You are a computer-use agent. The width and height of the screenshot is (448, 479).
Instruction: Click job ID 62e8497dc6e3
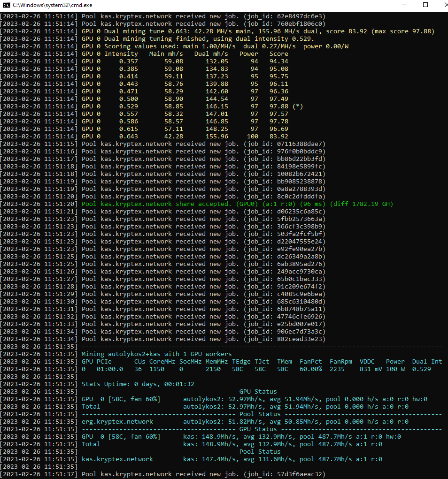click(300, 16)
